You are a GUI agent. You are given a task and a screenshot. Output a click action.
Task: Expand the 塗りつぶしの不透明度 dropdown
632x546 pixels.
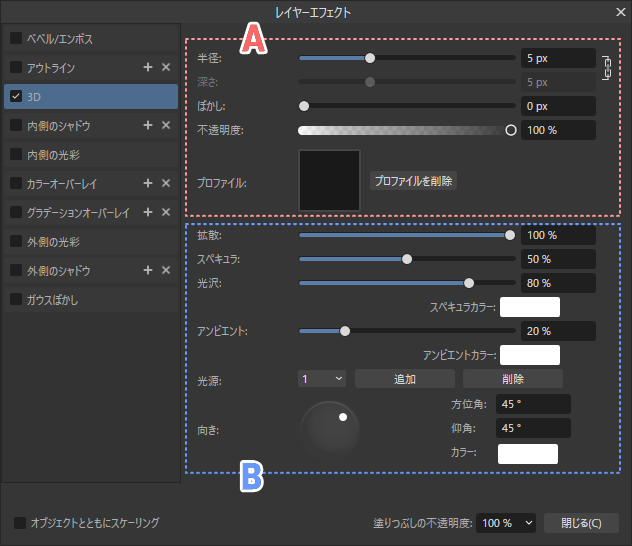click(507, 522)
